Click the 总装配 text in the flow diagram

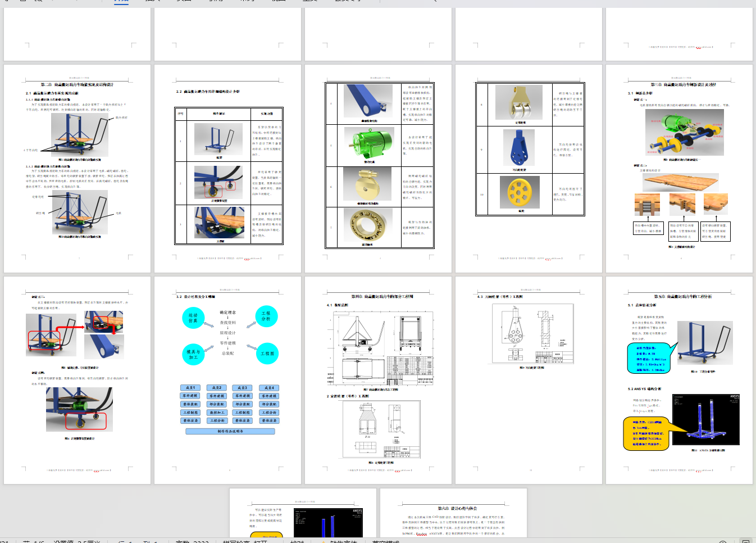(227, 353)
